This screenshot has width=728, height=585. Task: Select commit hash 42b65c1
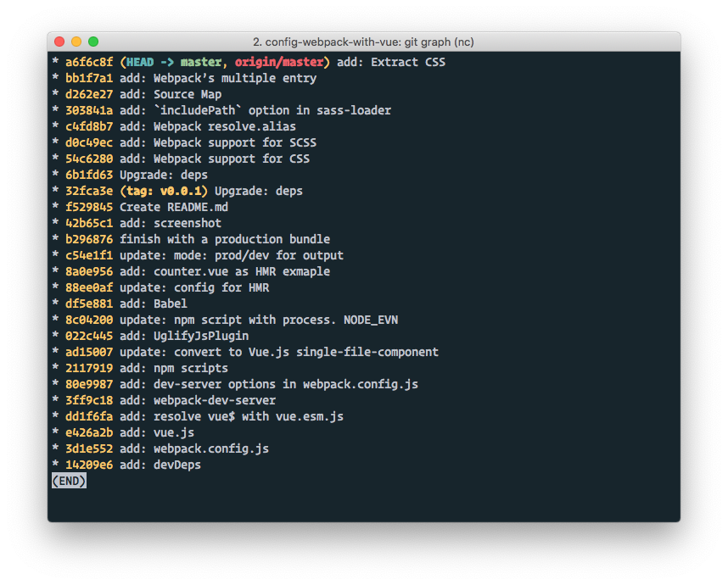(x=89, y=223)
